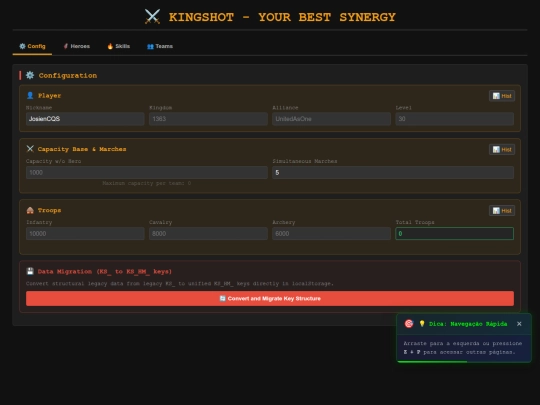
Task: Click the KINGSHOT - YOUR BEST SYNERGY title
Action: [x=282, y=17]
